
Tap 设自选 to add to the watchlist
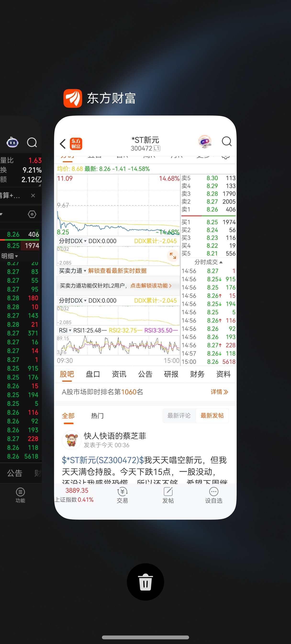tap(214, 495)
